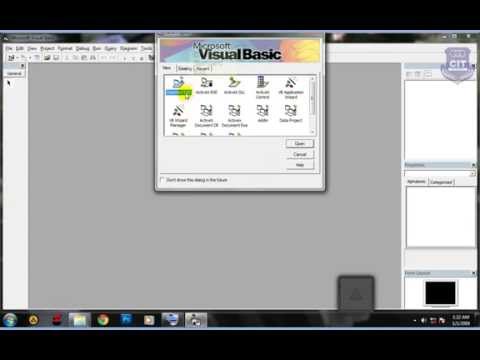Click Toggle Folders icon in Project Explorer
The width and height of the screenshot is (480, 360).
428,74
